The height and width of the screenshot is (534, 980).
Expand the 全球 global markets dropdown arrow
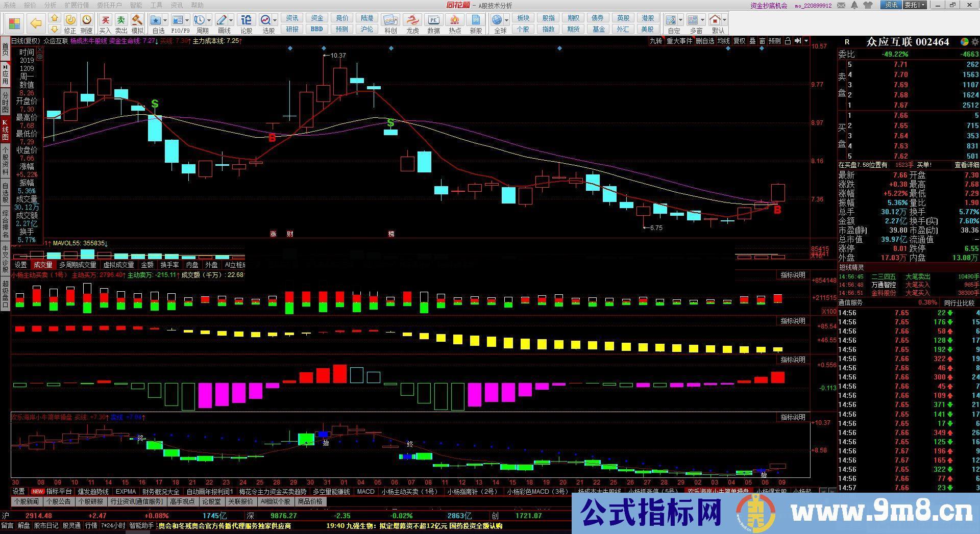506,20
